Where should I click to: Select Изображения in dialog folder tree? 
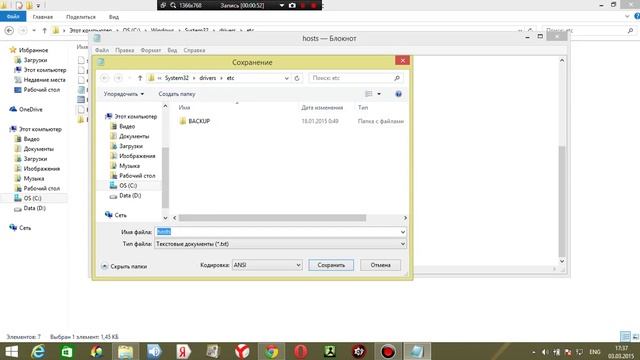(x=137, y=156)
